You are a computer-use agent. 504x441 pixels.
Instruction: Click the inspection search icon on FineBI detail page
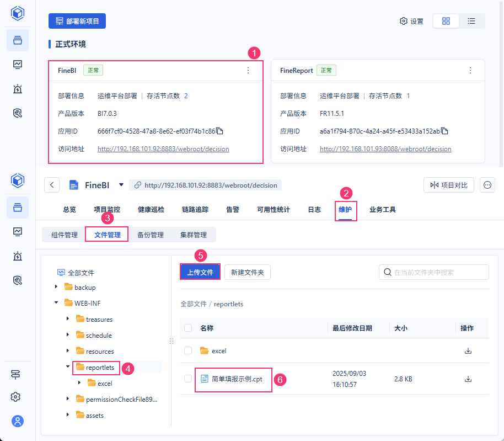tap(18, 280)
